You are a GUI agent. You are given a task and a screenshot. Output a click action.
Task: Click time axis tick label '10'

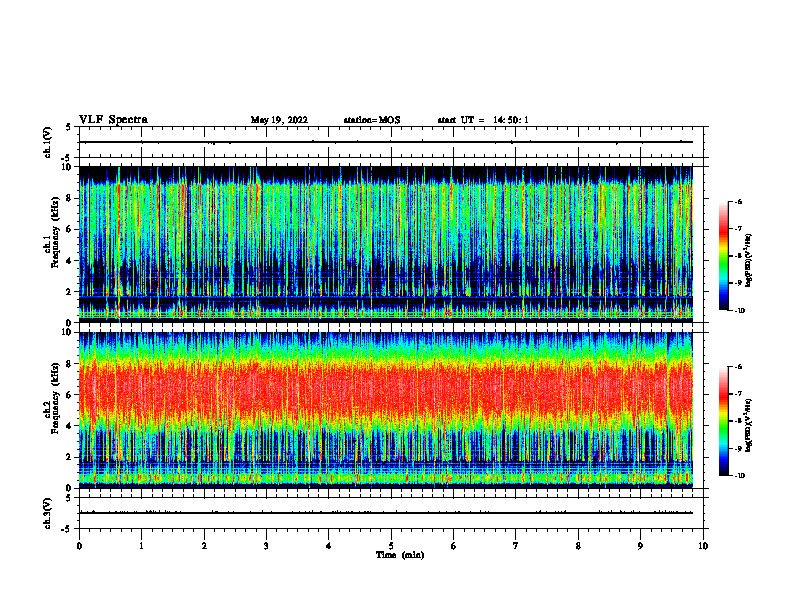(x=703, y=546)
